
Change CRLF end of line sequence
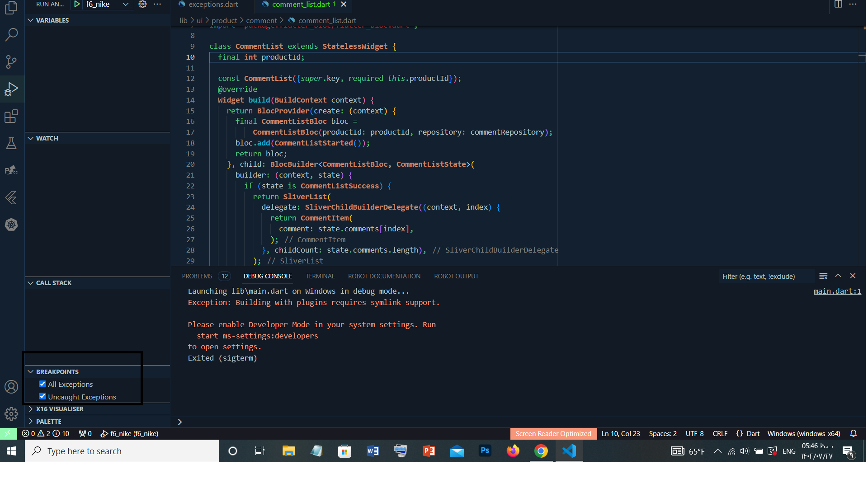(720, 433)
